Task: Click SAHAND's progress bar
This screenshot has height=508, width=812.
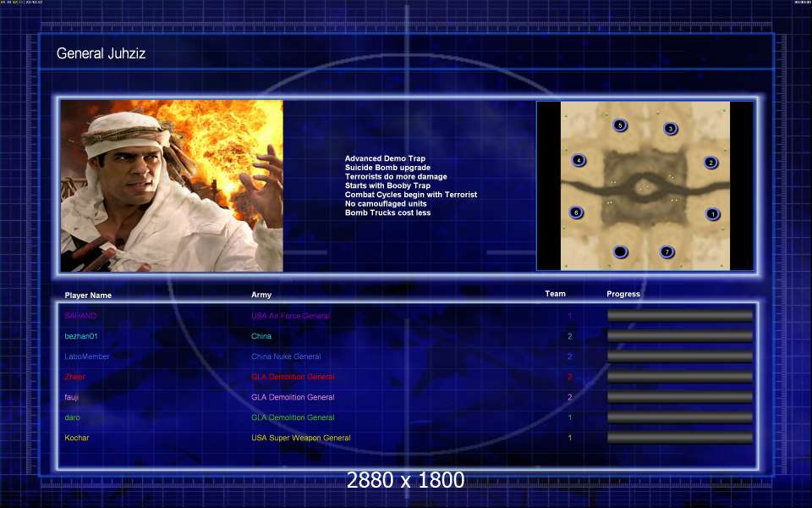Action: [x=680, y=316]
